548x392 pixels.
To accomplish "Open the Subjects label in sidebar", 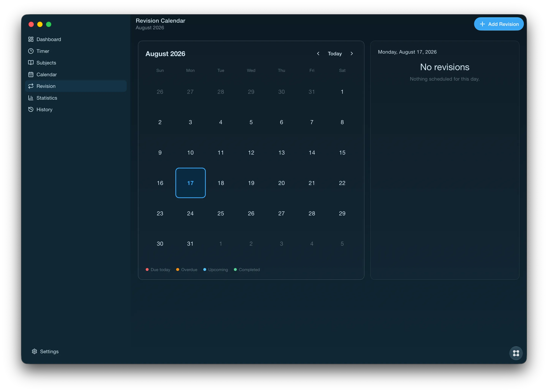I will pyautogui.click(x=46, y=63).
